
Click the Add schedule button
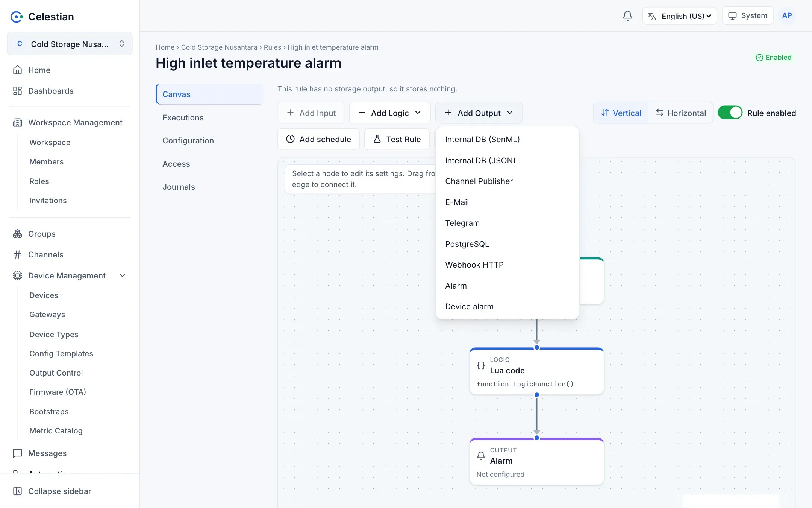click(318, 139)
